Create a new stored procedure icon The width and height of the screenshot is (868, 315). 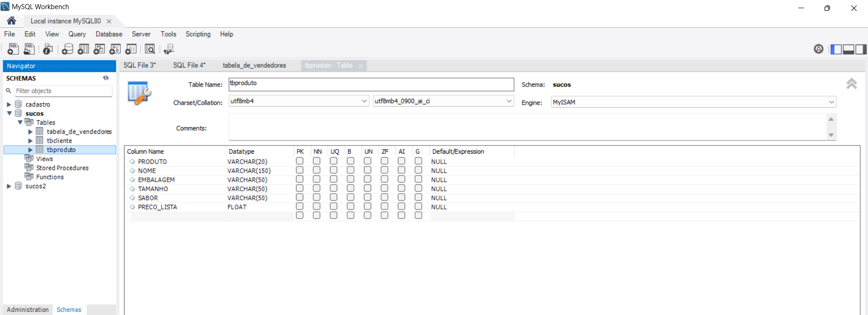[x=115, y=49]
